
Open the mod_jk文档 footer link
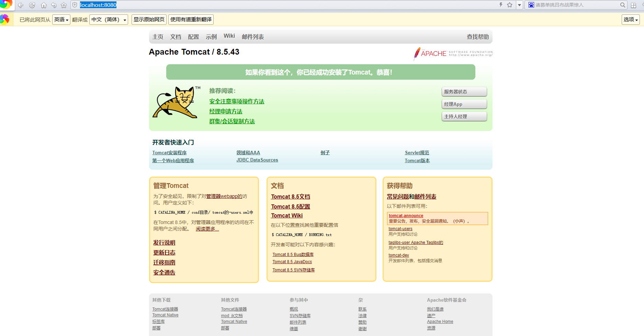coord(232,316)
